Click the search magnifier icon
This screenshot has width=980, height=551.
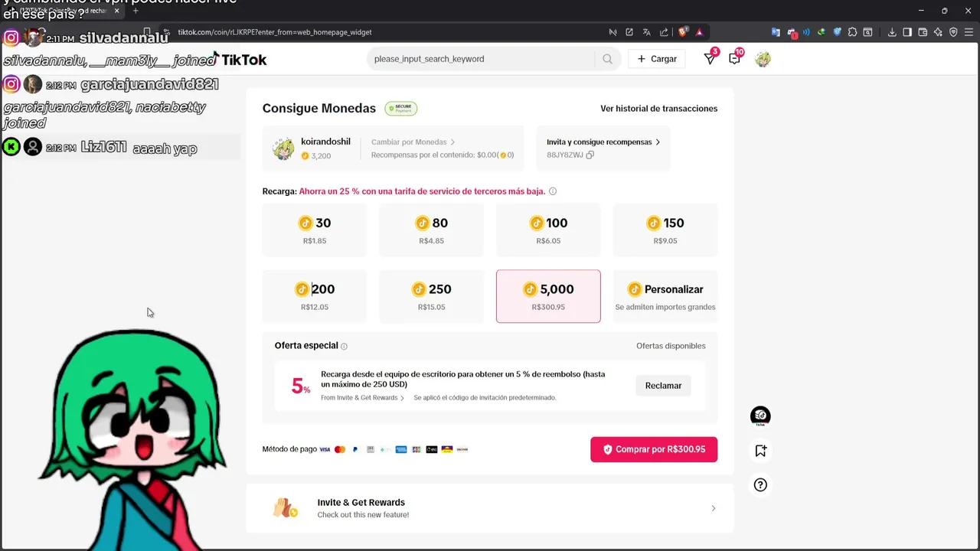[607, 59]
